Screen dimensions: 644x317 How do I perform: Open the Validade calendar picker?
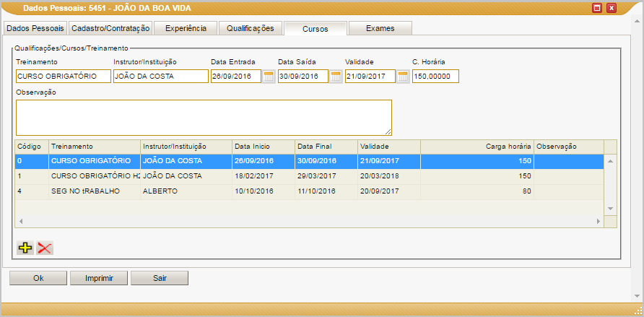[403, 77]
